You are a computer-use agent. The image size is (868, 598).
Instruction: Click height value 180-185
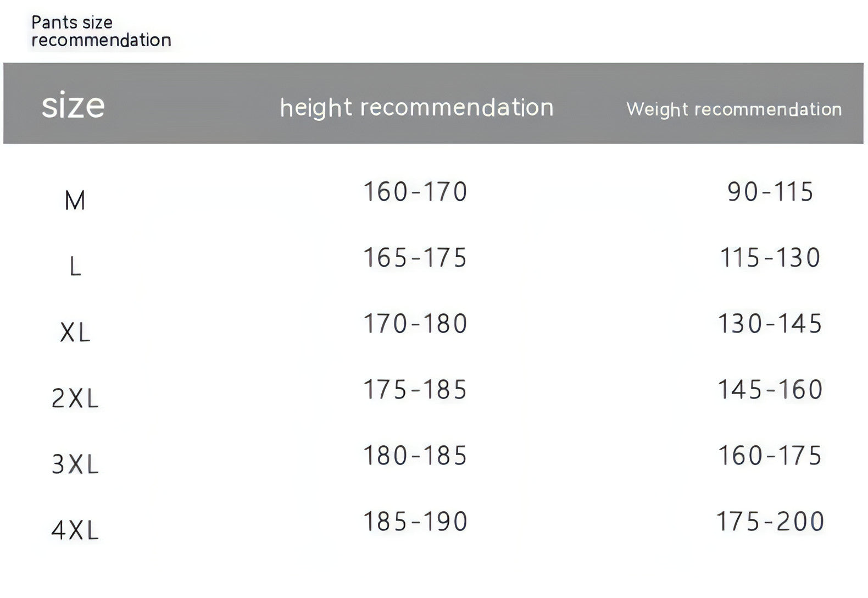click(415, 456)
